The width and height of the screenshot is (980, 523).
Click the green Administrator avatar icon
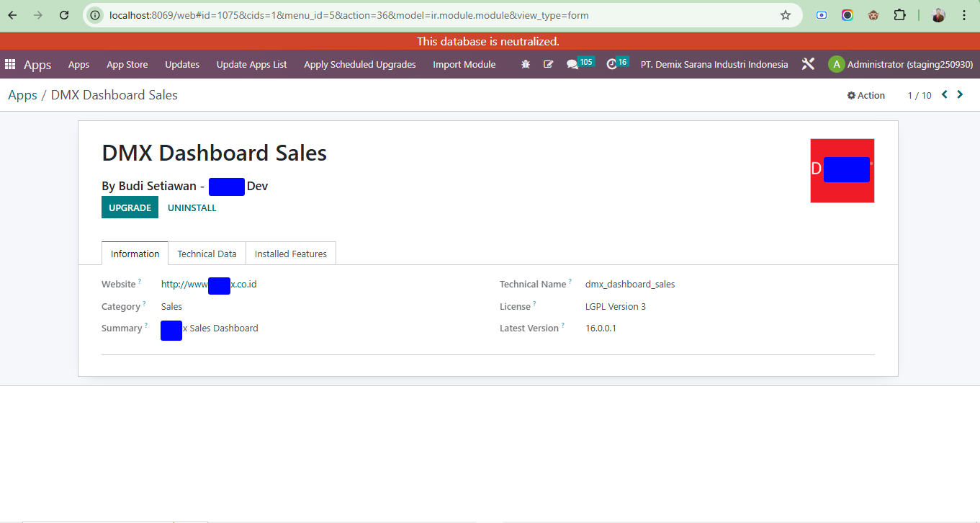click(836, 64)
